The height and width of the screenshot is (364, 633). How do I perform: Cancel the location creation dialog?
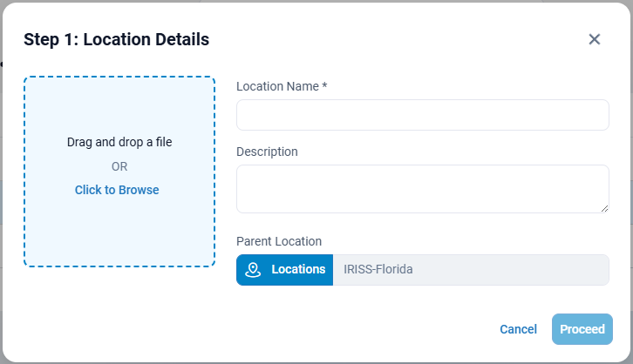(x=519, y=329)
